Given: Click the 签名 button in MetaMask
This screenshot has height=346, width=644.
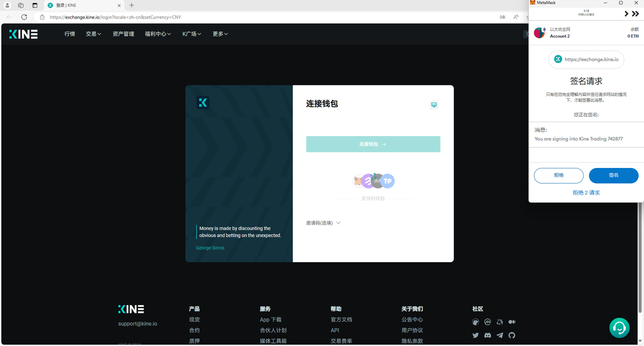Looking at the screenshot, I should pyautogui.click(x=613, y=176).
